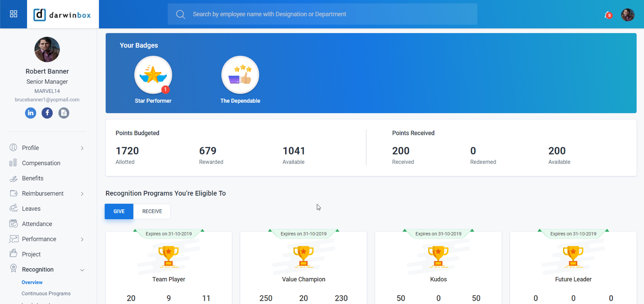Click inside the employee search field

point(323,14)
